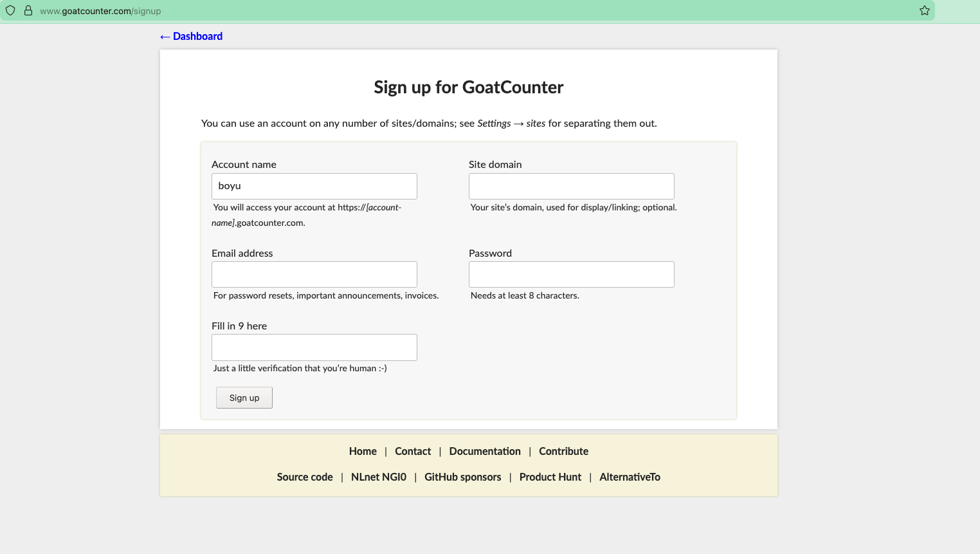Open the Contact footer link

coord(413,452)
